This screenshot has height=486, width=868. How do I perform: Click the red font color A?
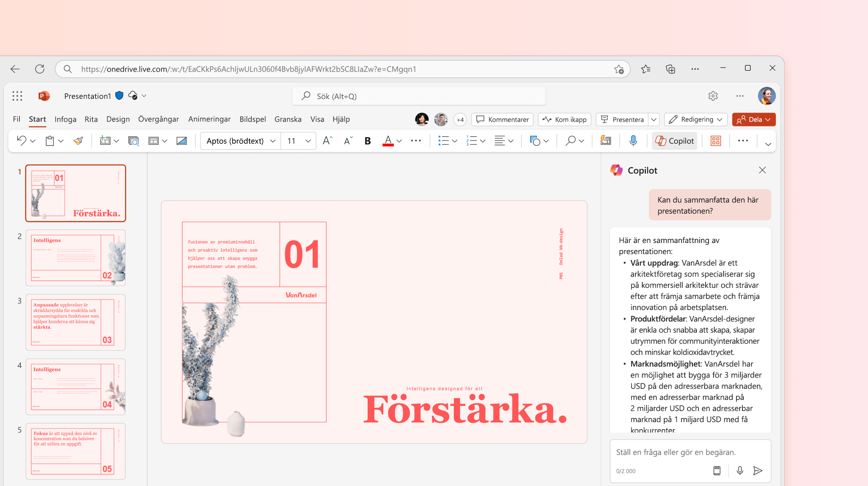coord(388,141)
